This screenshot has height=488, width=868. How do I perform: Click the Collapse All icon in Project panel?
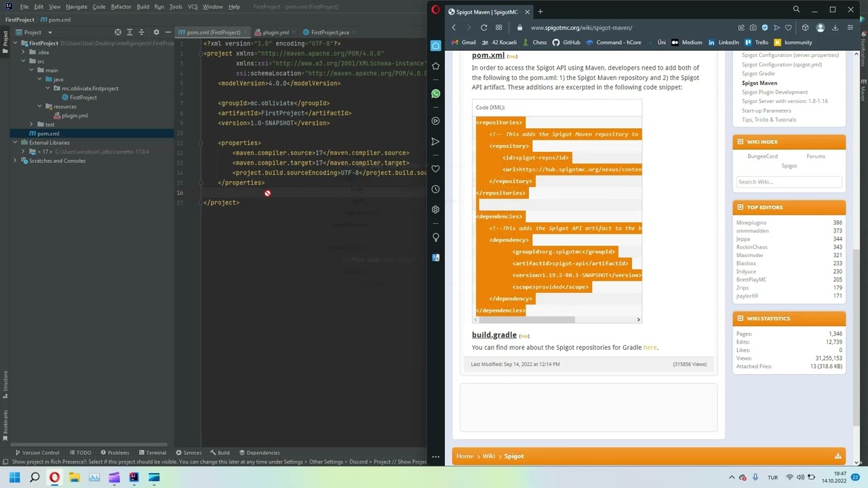(x=141, y=32)
